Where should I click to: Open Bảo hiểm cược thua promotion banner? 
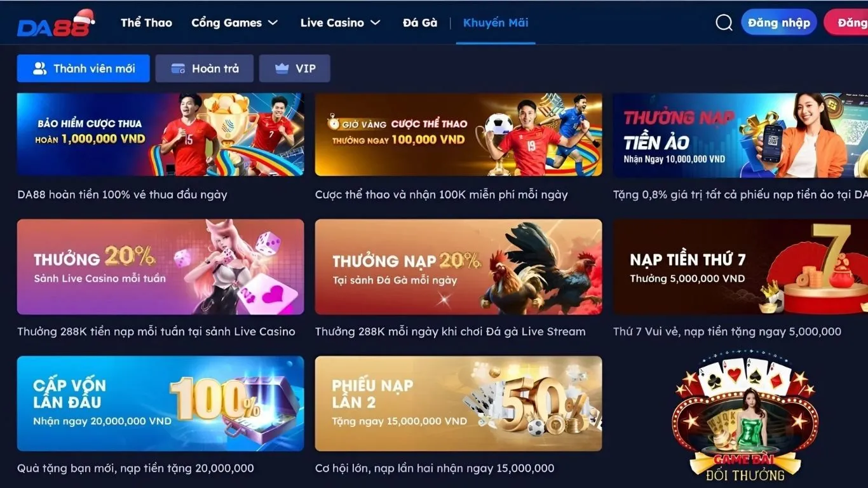[x=161, y=135]
